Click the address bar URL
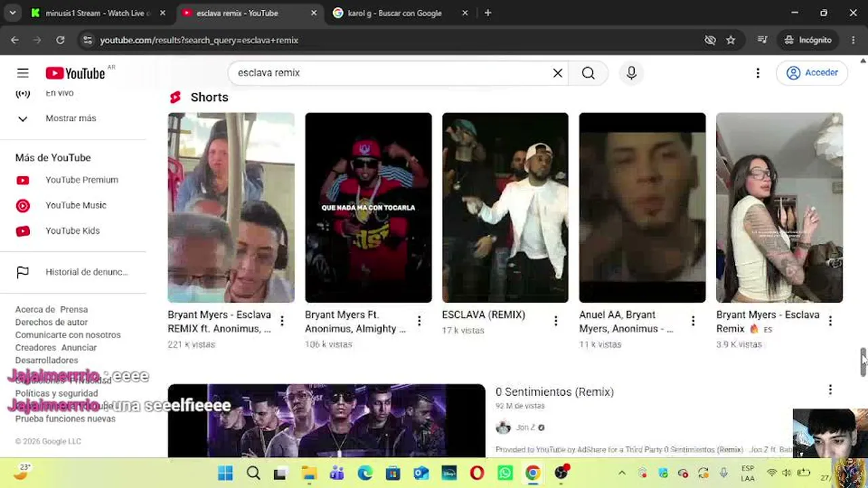This screenshot has width=868, height=488. pyautogui.click(x=199, y=40)
